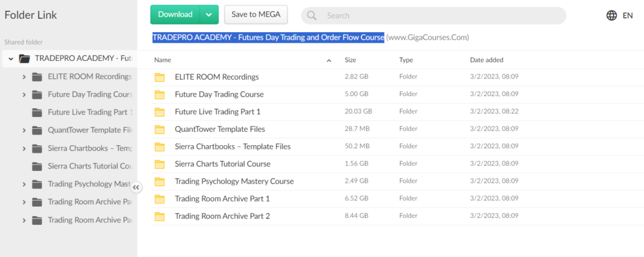Click the 28.7 MB size value
The image size is (644, 257).
357,129
